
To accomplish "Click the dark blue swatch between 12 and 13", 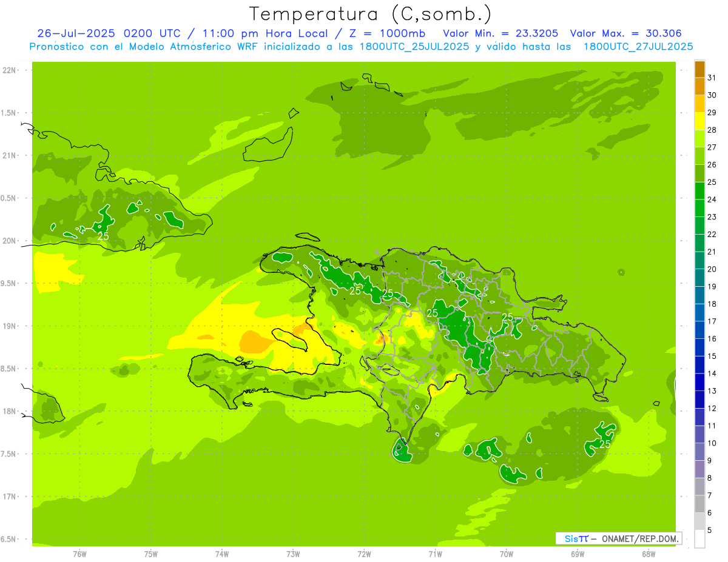I will 699,400.
